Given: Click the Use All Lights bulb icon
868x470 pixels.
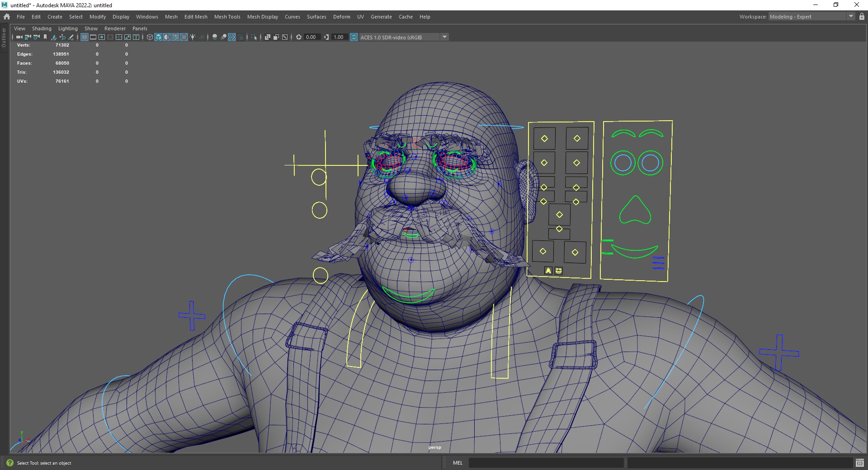Looking at the screenshot, I should [193, 37].
